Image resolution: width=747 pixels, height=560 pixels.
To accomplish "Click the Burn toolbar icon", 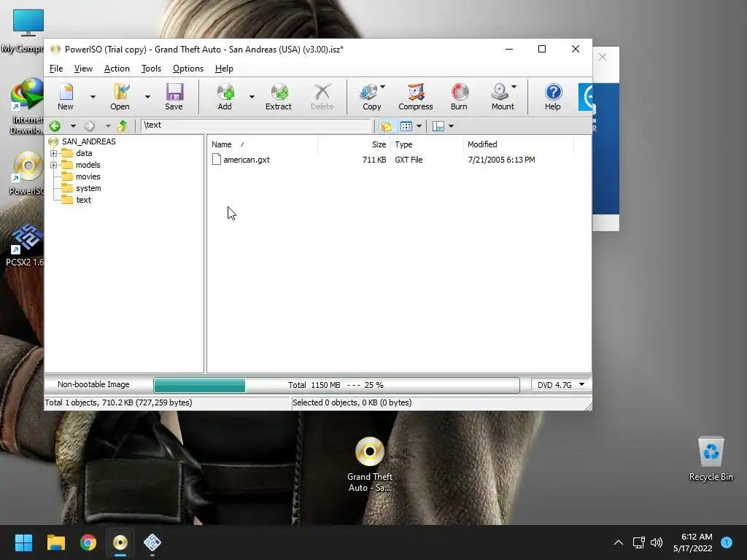I will [x=460, y=97].
